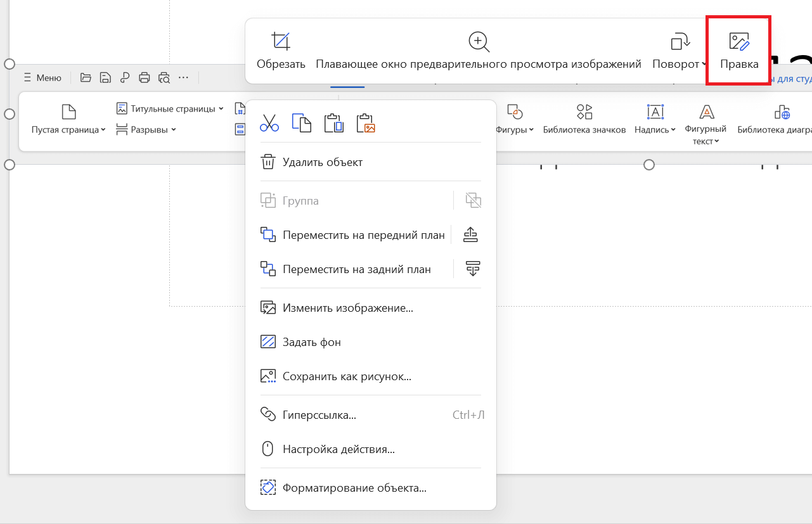Click the open folder icon
The image size is (812, 524).
pyautogui.click(x=86, y=77)
